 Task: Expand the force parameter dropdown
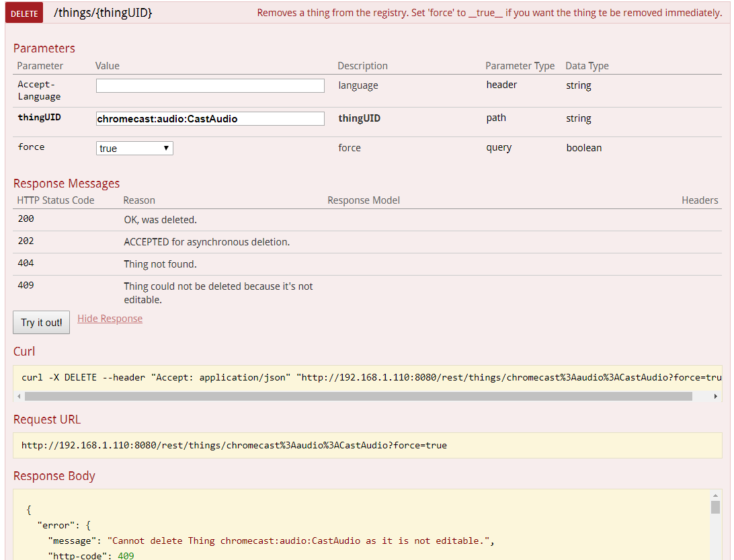click(x=134, y=149)
